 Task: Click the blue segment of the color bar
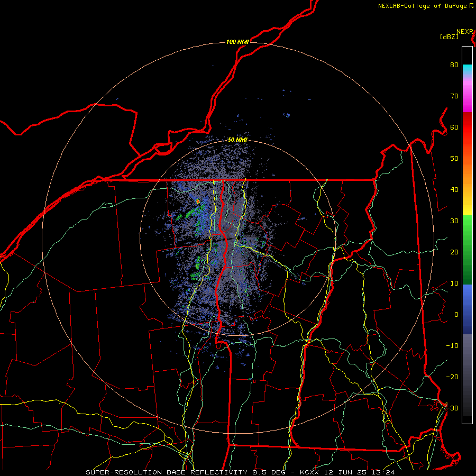(x=467, y=309)
